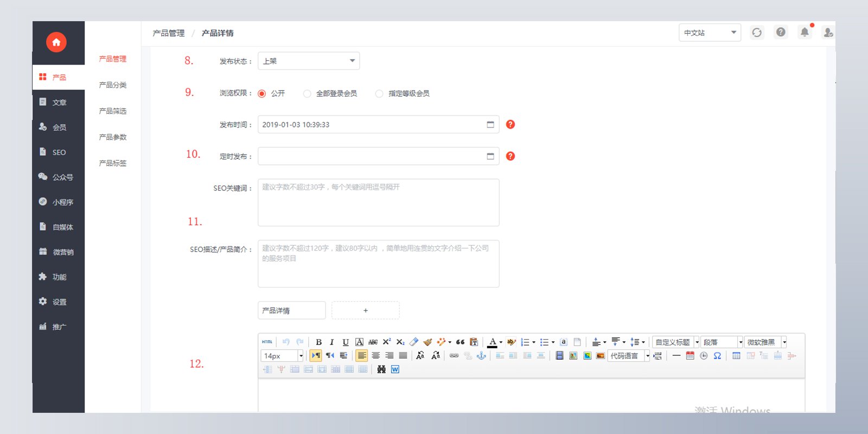868x434 pixels.
Task: Click the orange home icon
Action: pyautogui.click(x=56, y=42)
